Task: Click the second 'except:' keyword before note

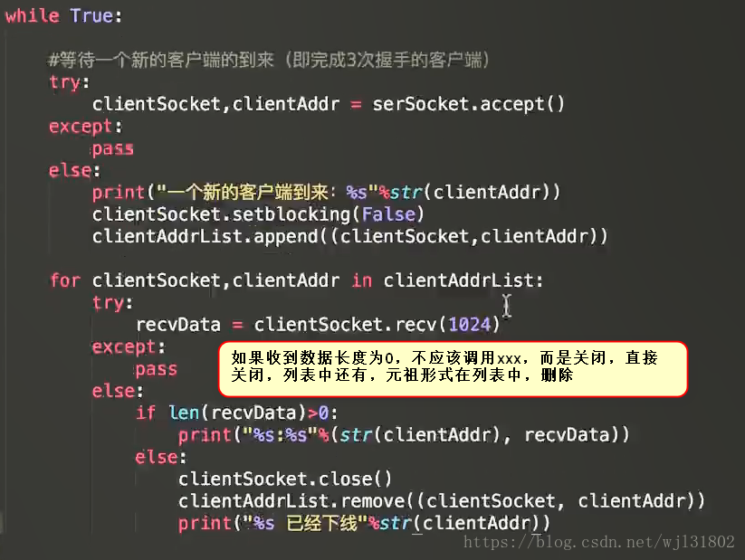Action: pyautogui.click(x=129, y=347)
